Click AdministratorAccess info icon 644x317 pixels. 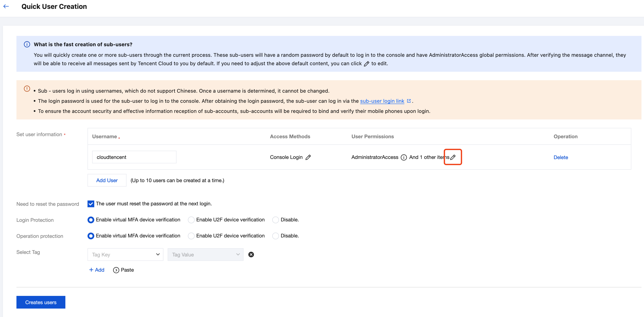click(403, 157)
